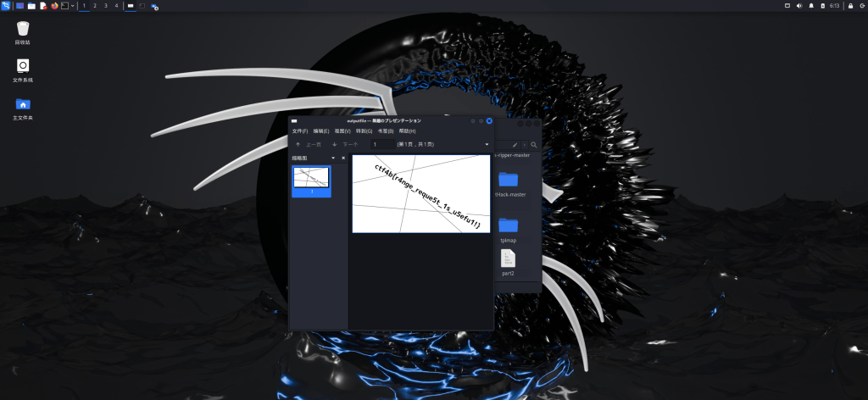Select the page 1 thumbnail
The image size is (868, 400).
[311, 181]
